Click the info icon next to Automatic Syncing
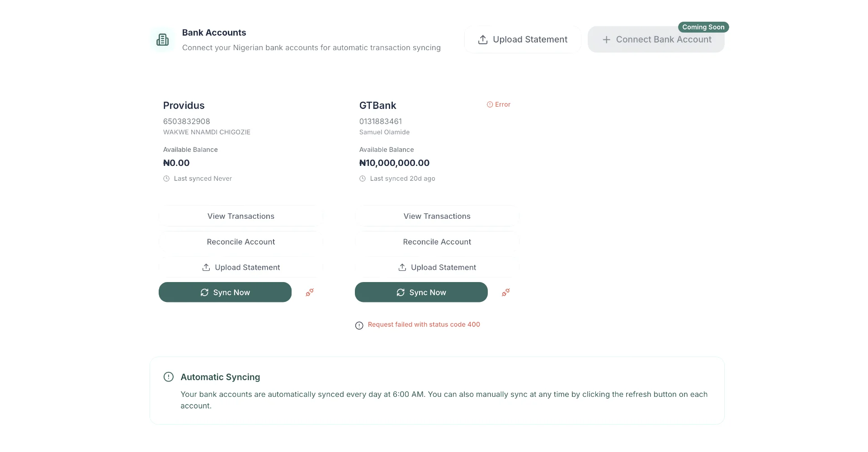This screenshot has height=452, width=868. point(168,377)
